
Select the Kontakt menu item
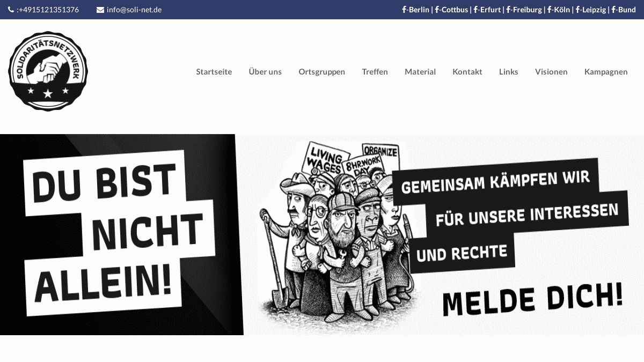coord(467,71)
